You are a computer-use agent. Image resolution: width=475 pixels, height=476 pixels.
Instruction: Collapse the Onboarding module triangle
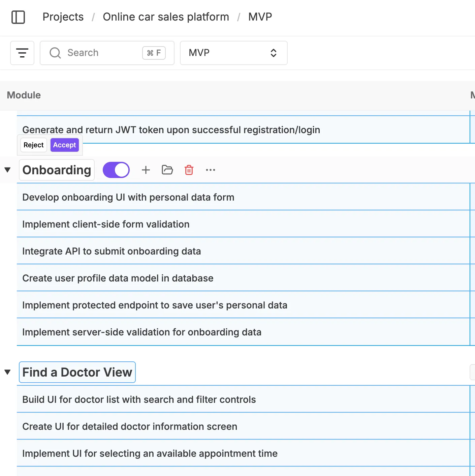7,170
